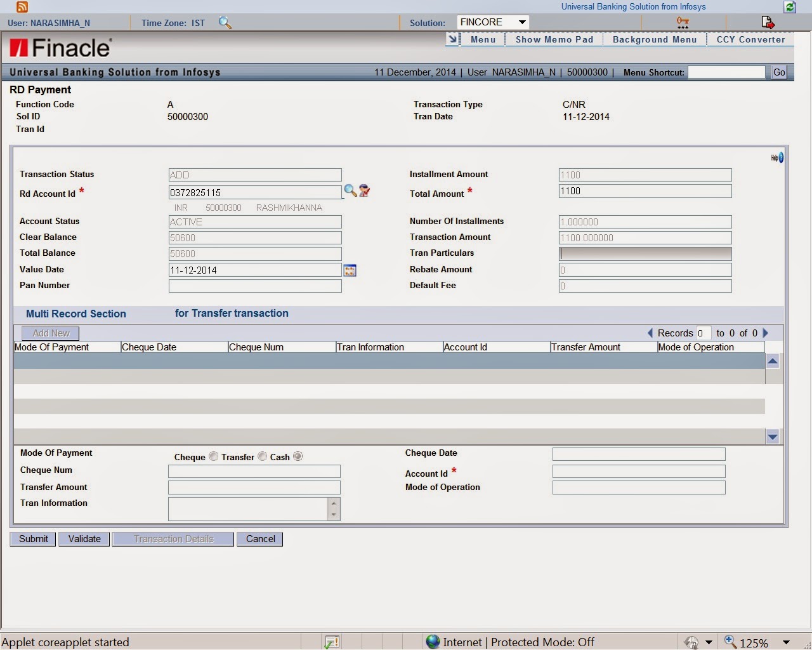
Task: Click the Account Id column header
Action: click(496, 347)
